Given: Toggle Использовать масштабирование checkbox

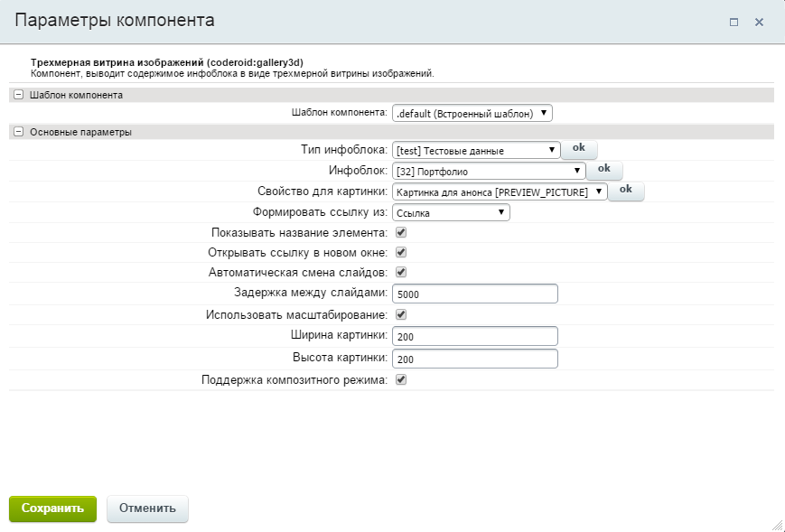Looking at the screenshot, I should click(x=401, y=315).
